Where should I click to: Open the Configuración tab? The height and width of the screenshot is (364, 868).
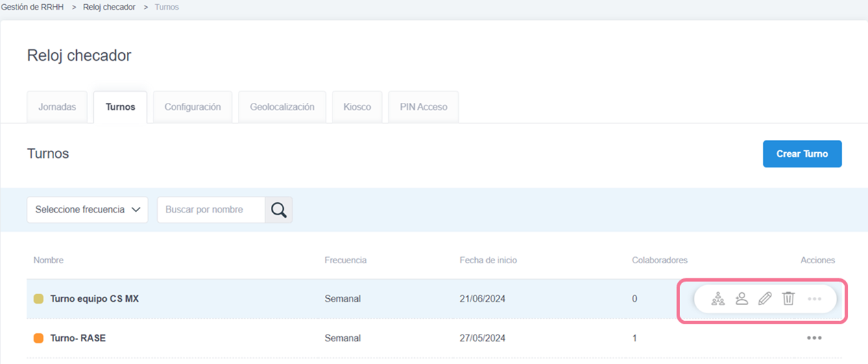[193, 107]
